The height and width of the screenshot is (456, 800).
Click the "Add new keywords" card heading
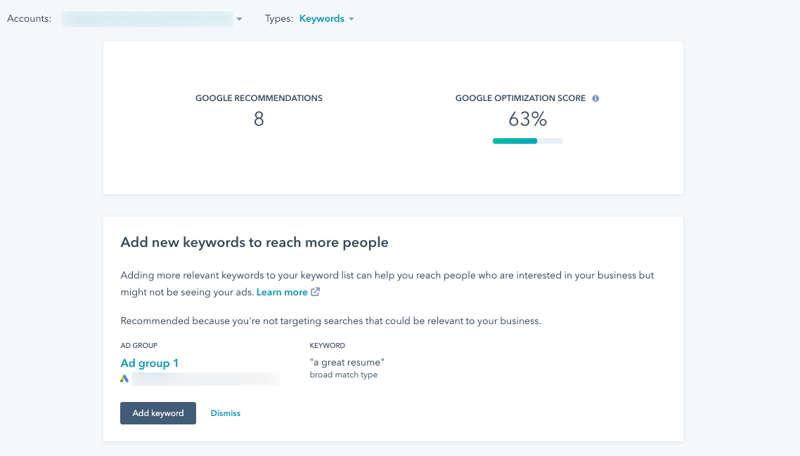pos(254,243)
